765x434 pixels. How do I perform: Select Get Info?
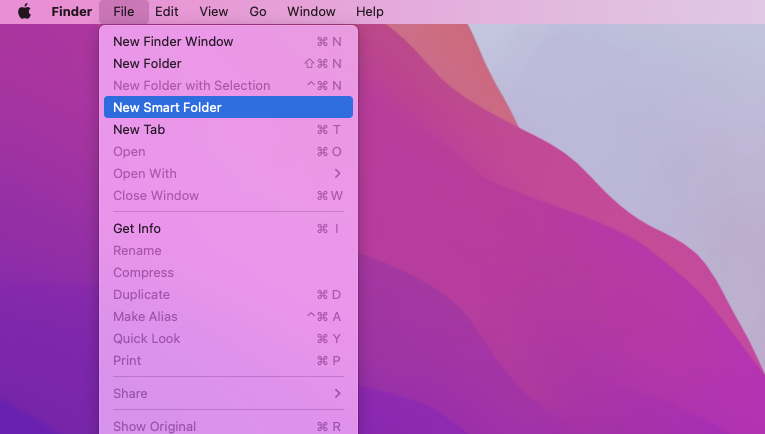pyautogui.click(x=228, y=229)
